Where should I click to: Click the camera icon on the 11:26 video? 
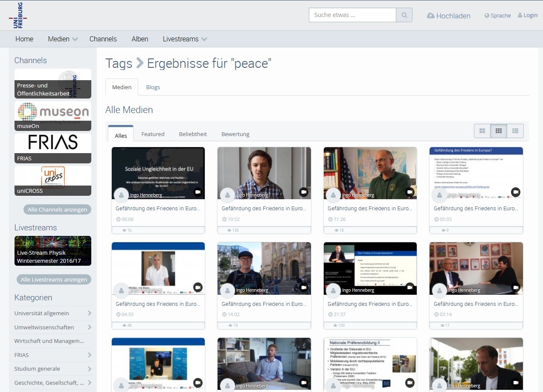tap(410, 192)
